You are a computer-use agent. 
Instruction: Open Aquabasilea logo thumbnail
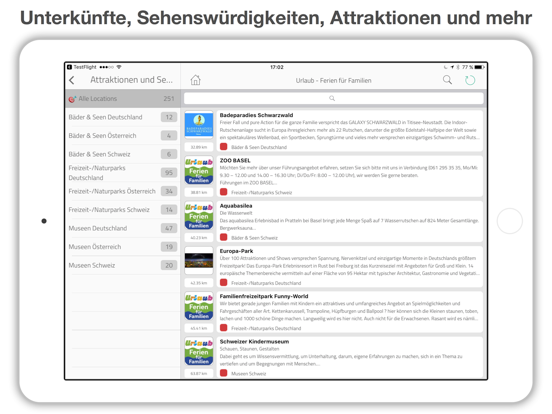coord(199,216)
